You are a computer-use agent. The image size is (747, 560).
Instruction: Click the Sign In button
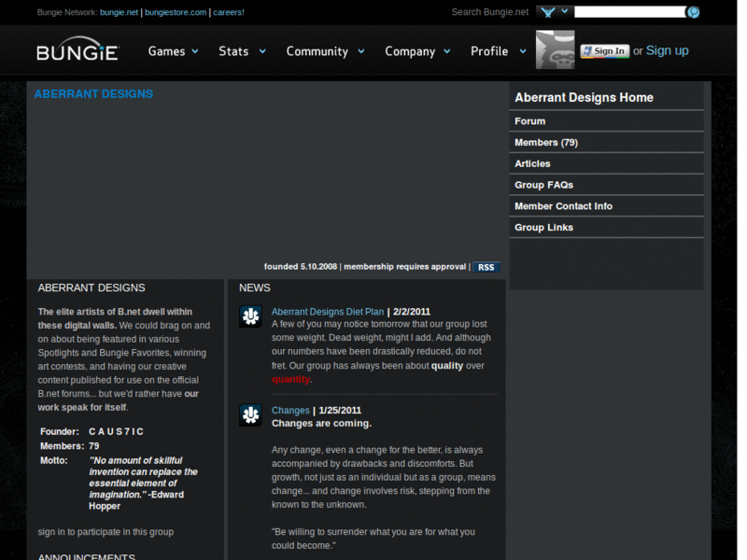point(604,51)
